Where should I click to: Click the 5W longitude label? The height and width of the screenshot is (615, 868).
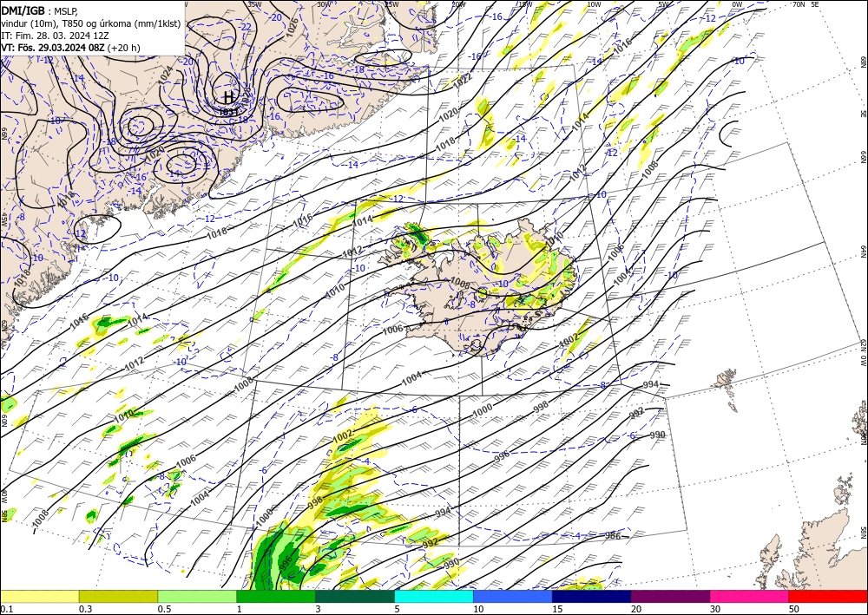(664, 4)
